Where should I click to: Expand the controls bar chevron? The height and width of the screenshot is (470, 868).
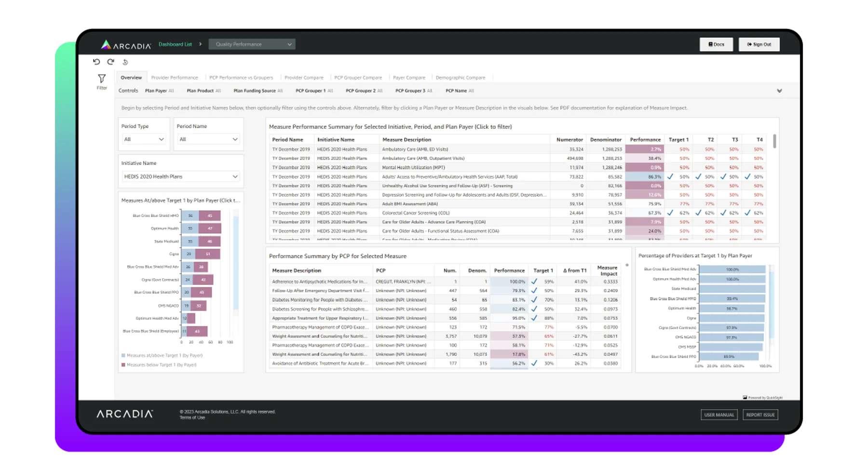click(x=779, y=91)
